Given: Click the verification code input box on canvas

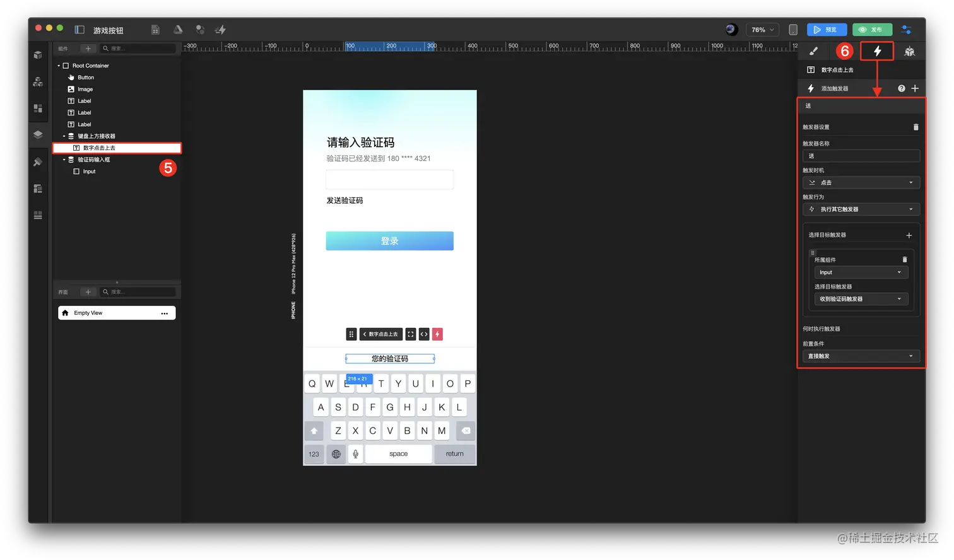Looking at the screenshot, I should click(389, 180).
